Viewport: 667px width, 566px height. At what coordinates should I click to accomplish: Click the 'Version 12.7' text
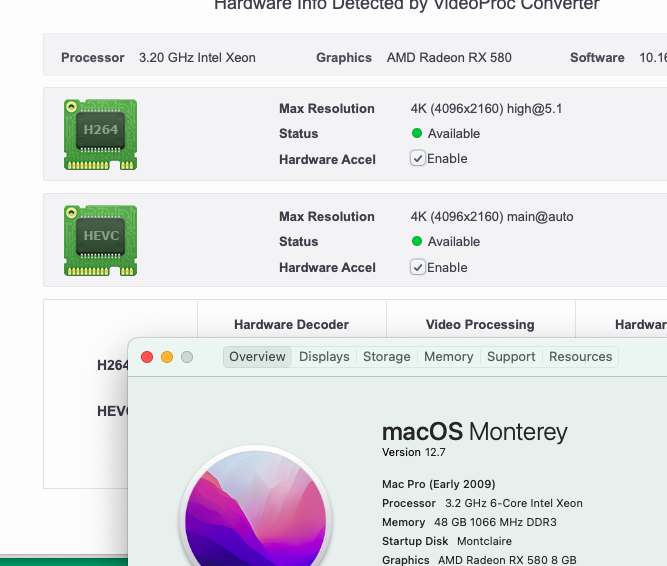tap(413, 452)
